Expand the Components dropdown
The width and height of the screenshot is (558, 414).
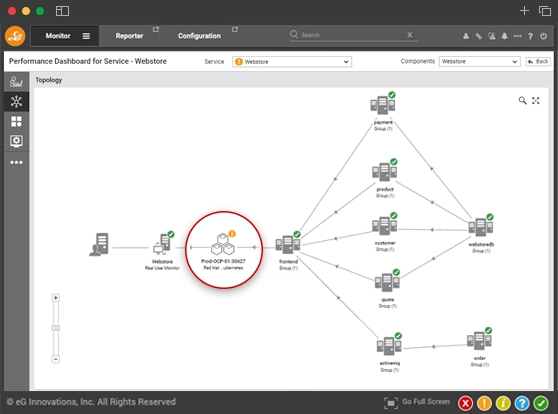coord(479,62)
